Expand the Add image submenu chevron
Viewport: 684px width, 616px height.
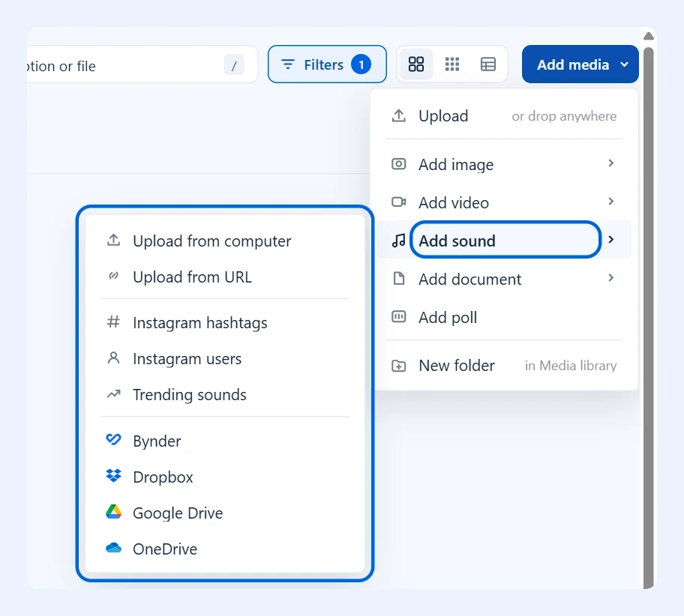610,163
